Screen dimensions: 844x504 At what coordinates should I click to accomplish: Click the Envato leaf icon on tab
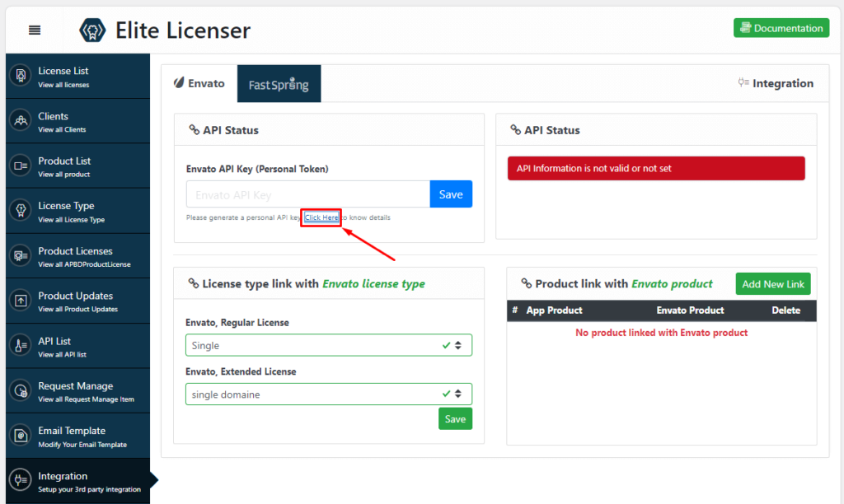[x=179, y=83]
